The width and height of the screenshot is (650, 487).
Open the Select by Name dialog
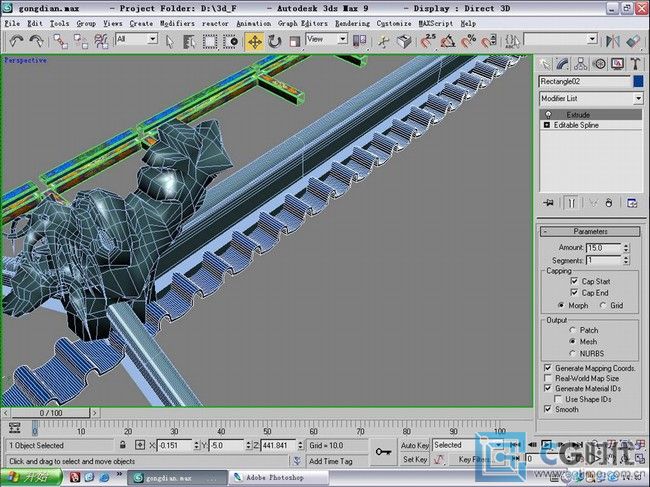189,41
